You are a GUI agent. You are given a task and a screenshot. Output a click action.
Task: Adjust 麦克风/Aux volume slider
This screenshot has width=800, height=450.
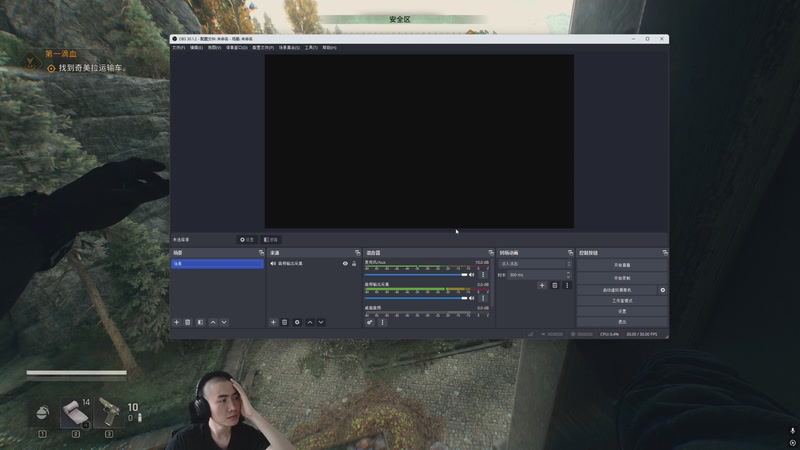(416, 275)
